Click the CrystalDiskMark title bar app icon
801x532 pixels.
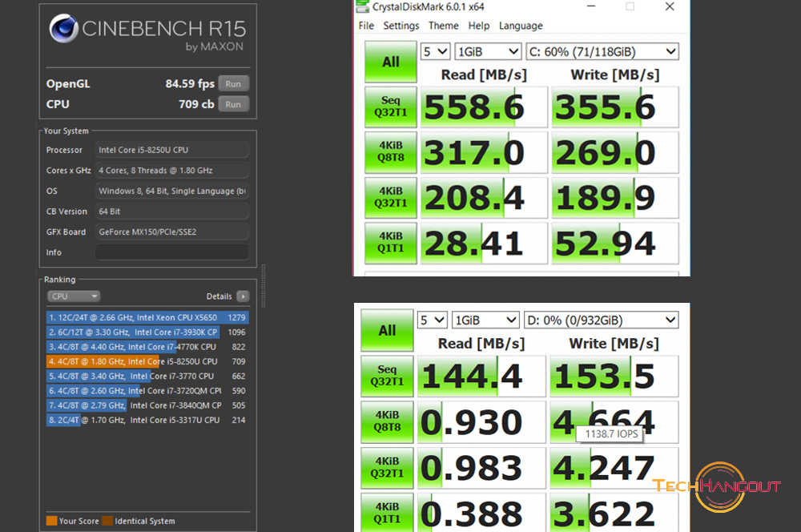[362, 6]
